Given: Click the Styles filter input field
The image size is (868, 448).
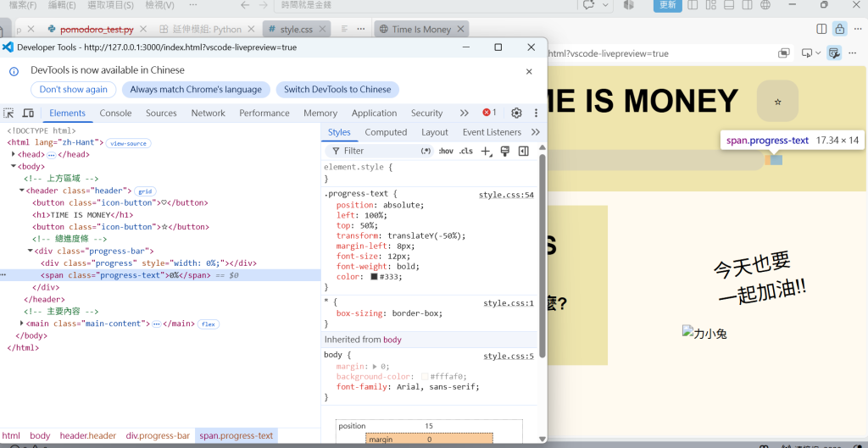Looking at the screenshot, I should coord(380,151).
